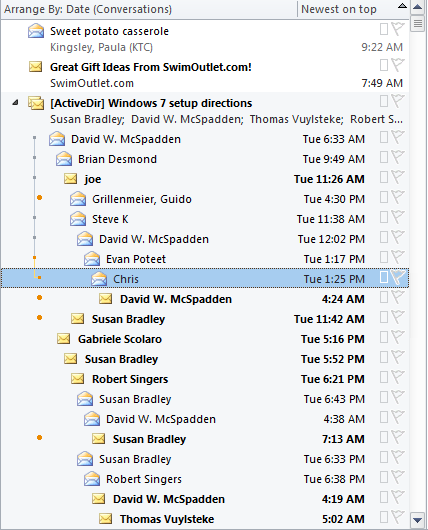This screenshot has width=428, height=530.
Task: Click conversation icon for Windows 7 setup directions
Action: [x=36, y=103]
